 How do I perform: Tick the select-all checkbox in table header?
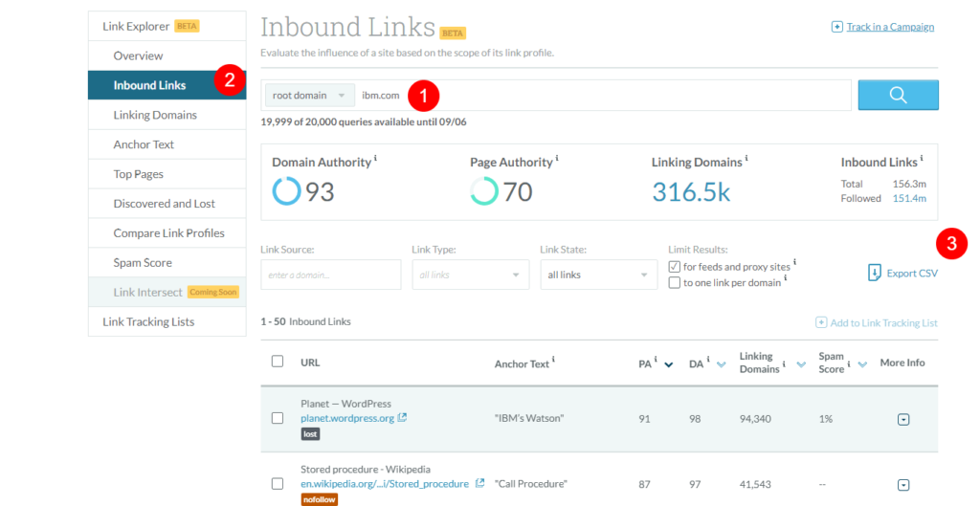tap(278, 362)
